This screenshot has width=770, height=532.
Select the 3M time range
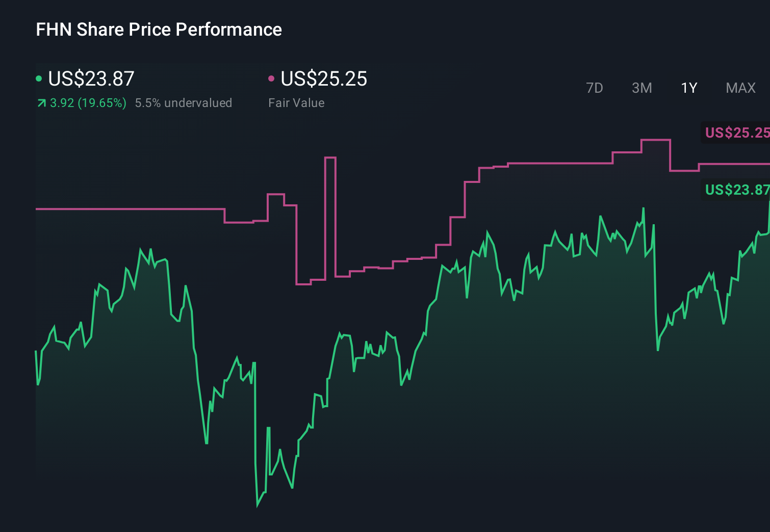point(641,88)
